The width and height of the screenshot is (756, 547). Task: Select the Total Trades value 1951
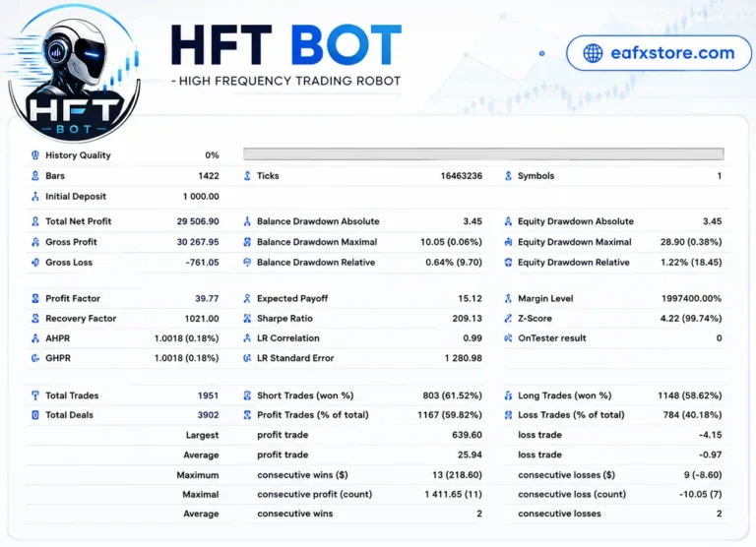click(208, 395)
